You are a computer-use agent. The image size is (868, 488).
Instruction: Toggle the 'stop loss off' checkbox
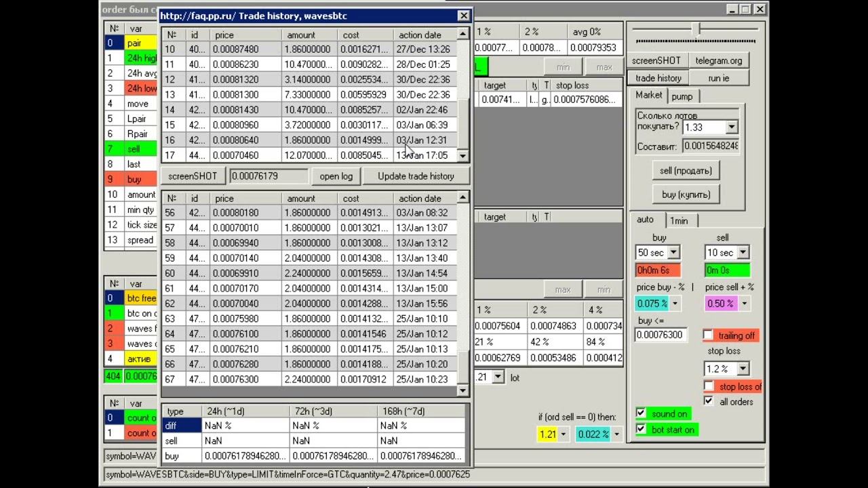(x=708, y=386)
